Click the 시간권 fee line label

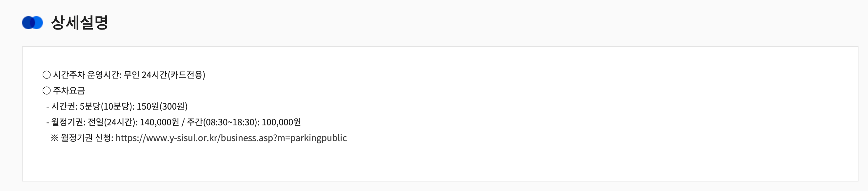coord(64,106)
